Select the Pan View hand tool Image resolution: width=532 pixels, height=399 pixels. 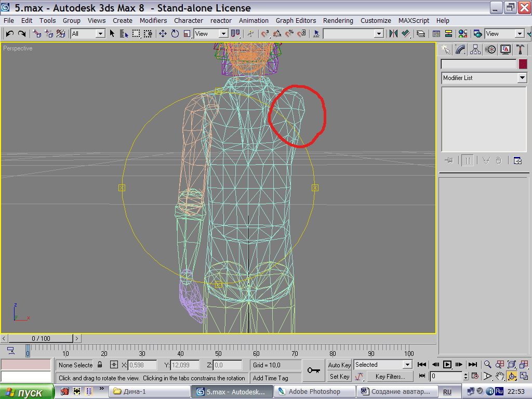point(499,376)
